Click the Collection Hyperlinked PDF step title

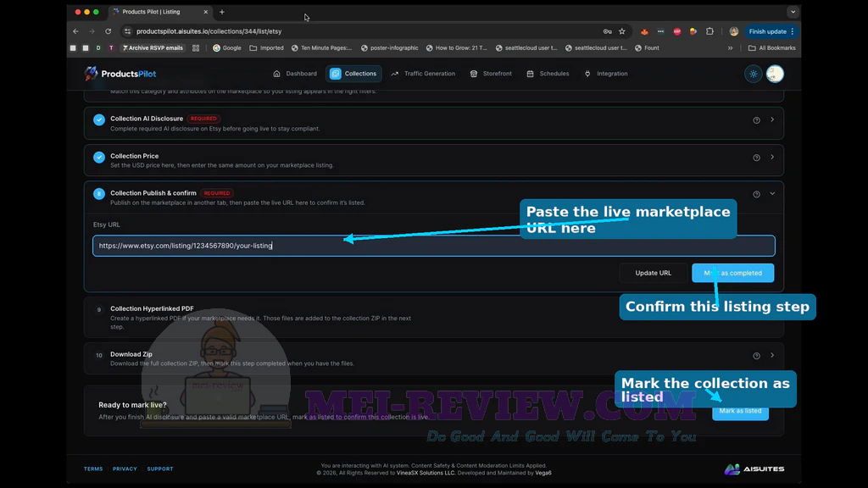pyautogui.click(x=152, y=308)
